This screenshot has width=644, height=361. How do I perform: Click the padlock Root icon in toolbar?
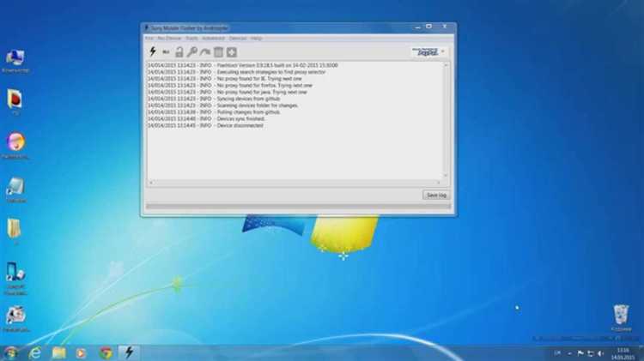click(179, 52)
